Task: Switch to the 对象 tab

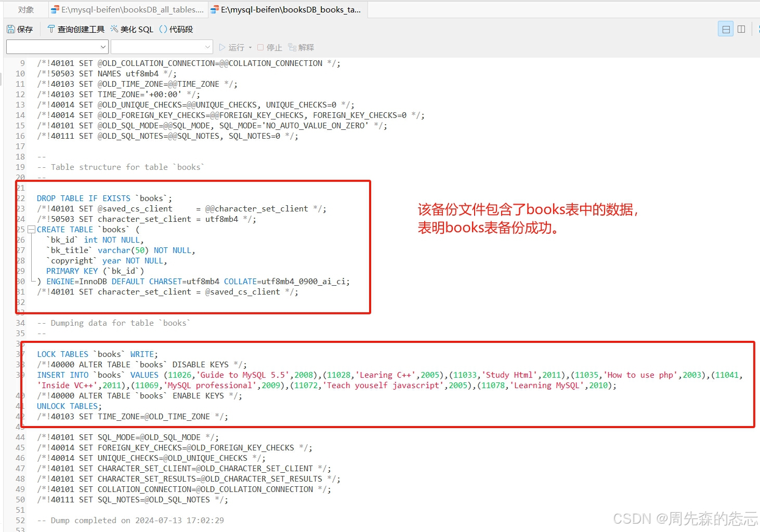Action: click(x=26, y=9)
